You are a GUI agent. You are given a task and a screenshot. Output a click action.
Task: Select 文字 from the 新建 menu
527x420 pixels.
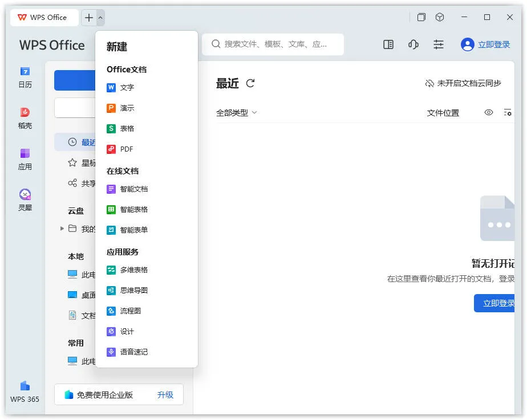127,88
